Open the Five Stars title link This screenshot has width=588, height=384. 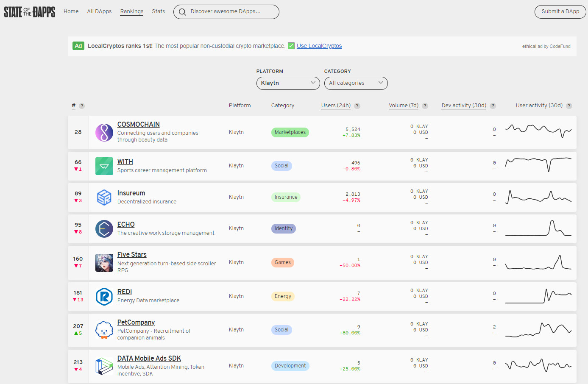(132, 255)
